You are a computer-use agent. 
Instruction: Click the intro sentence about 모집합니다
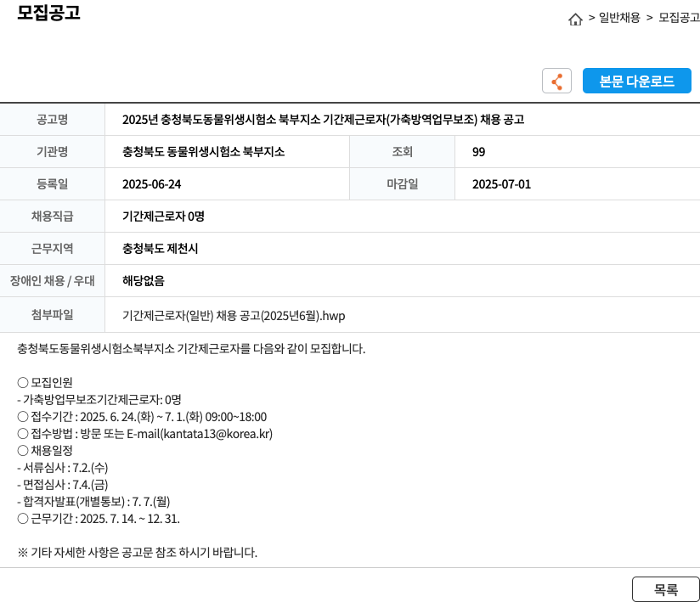point(191,348)
